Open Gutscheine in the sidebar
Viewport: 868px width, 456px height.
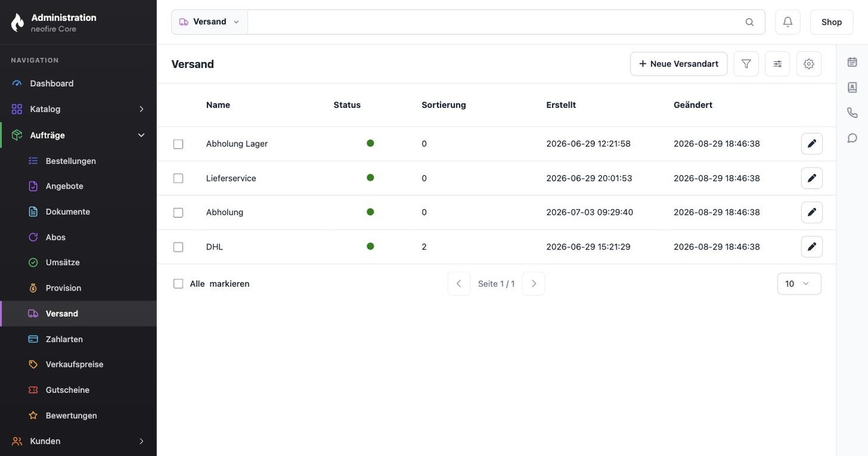(x=78, y=390)
